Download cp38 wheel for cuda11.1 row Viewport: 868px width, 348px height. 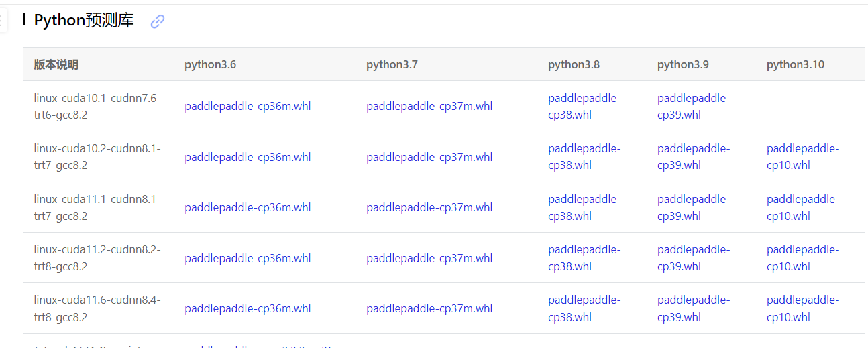point(584,207)
